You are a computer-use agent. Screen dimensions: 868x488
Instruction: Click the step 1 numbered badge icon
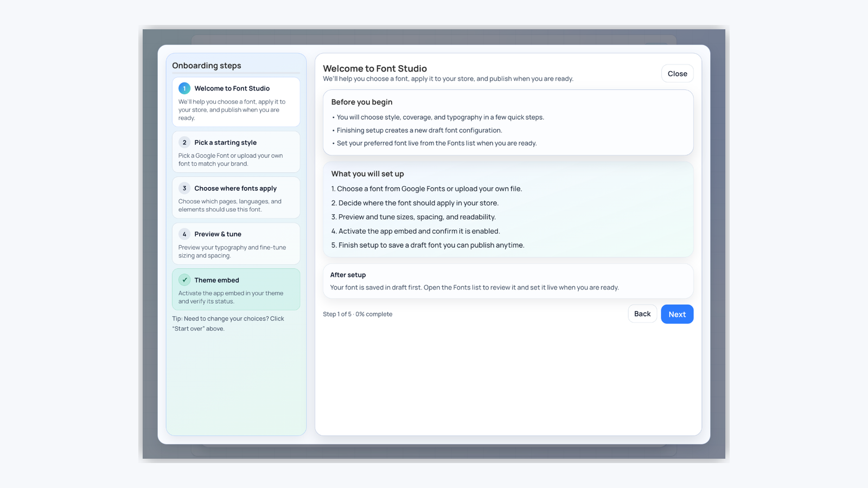pos(184,88)
